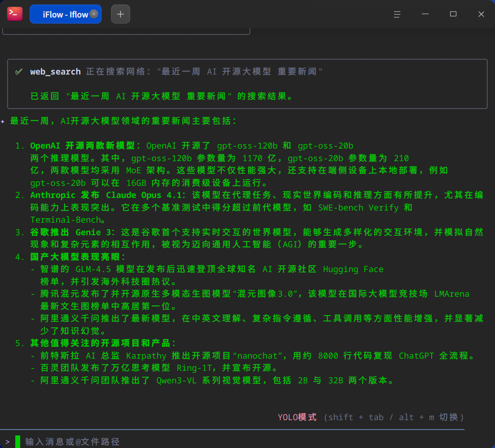Click the text Hugging Face
495x448 pixels.
point(353,269)
